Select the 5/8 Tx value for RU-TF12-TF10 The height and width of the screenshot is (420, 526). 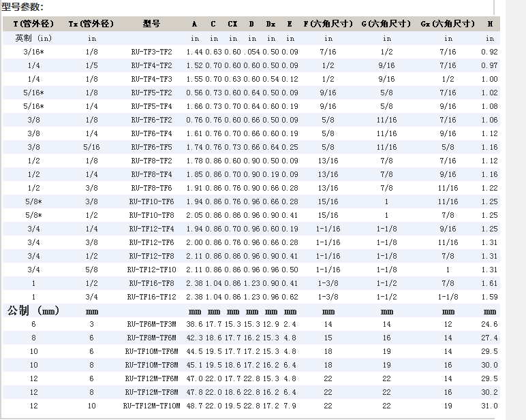91,270
